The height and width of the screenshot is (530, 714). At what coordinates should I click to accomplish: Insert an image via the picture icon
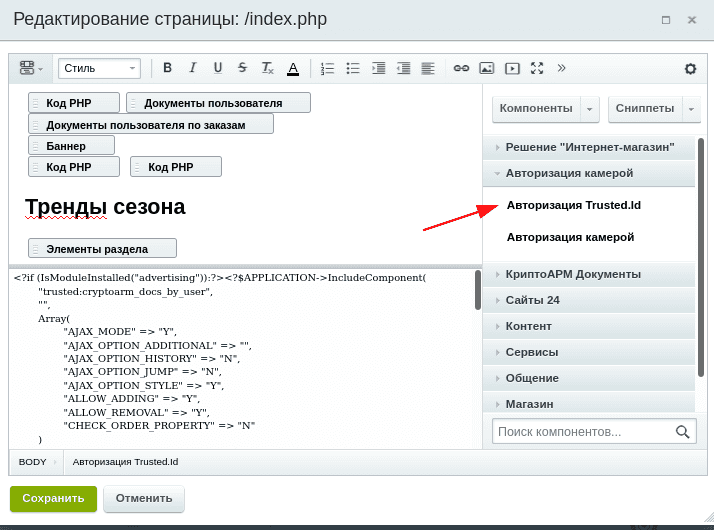(x=486, y=68)
